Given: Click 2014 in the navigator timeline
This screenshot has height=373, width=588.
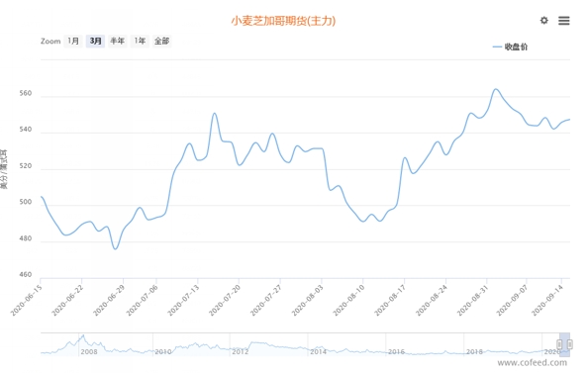Looking at the screenshot, I should click(x=318, y=351).
